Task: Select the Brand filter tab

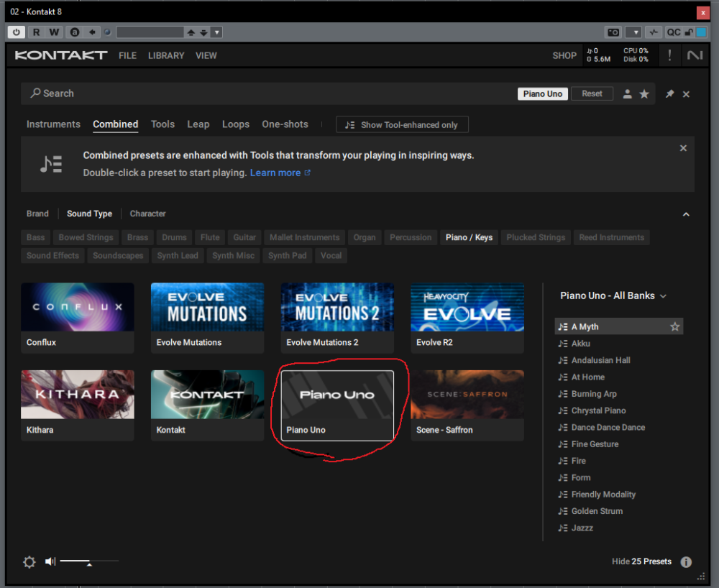Action: (37, 213)
